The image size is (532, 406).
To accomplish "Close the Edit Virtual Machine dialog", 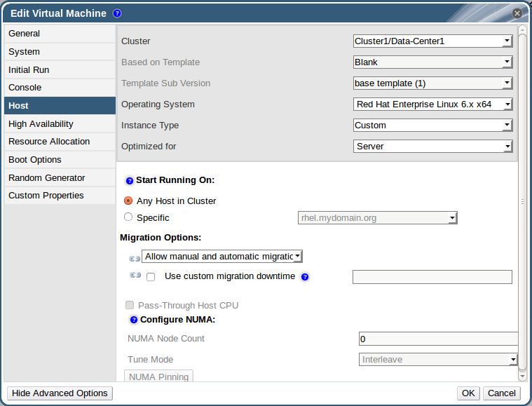I will click(x=517, y=13).
